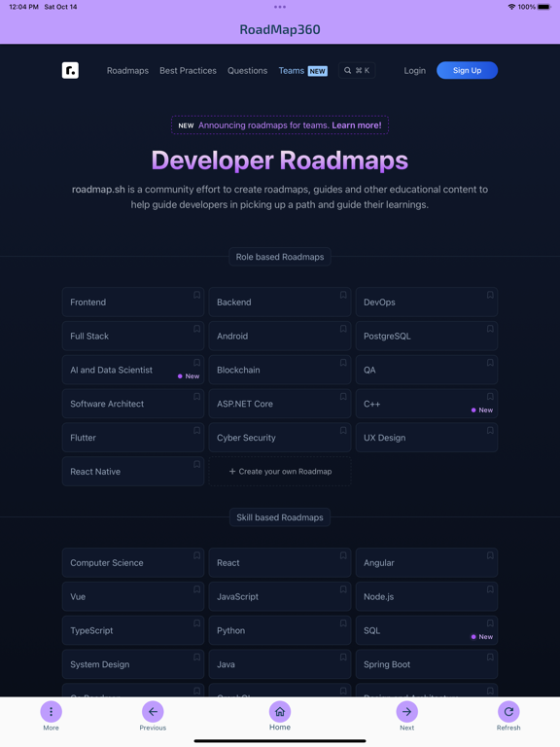Screen dimensions: 560x747
Task: Open Best Practices in navigation
Action: (x=188, y=70)
